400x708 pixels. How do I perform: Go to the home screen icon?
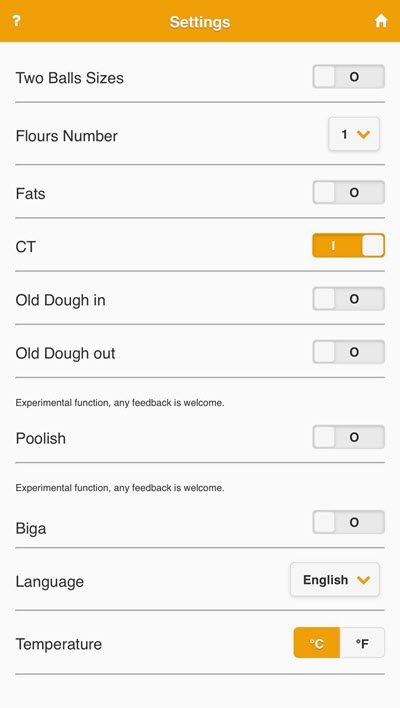pos(381,21)
